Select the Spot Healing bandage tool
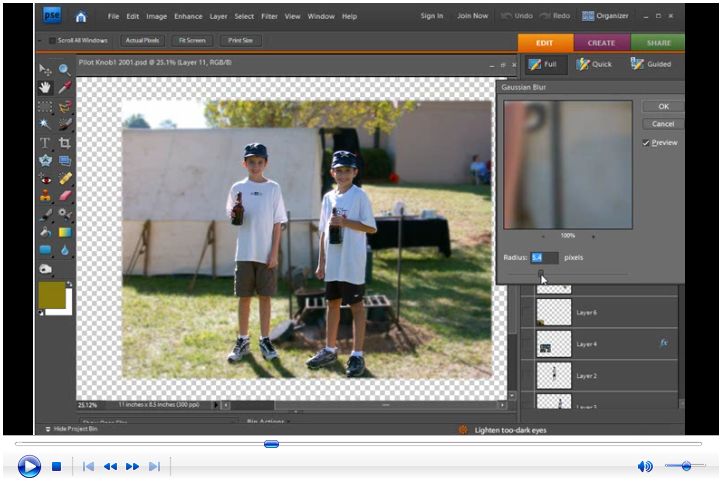 point(65,178)
